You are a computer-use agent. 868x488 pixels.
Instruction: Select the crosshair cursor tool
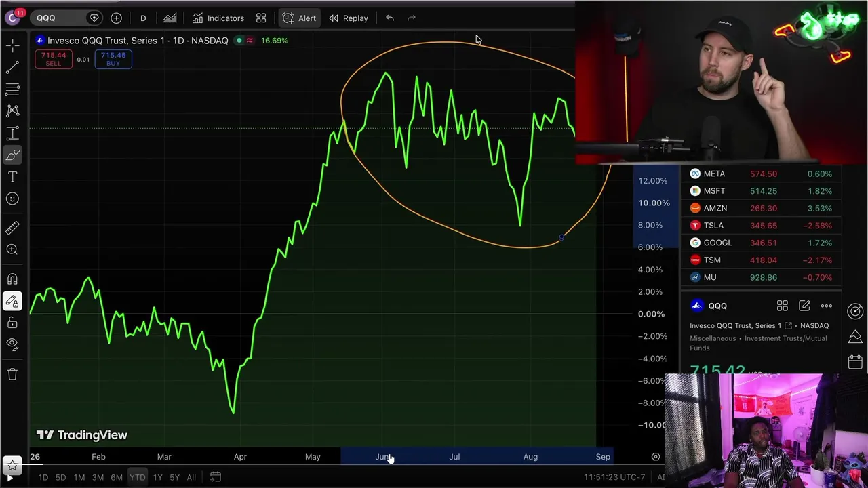(12, 45)
